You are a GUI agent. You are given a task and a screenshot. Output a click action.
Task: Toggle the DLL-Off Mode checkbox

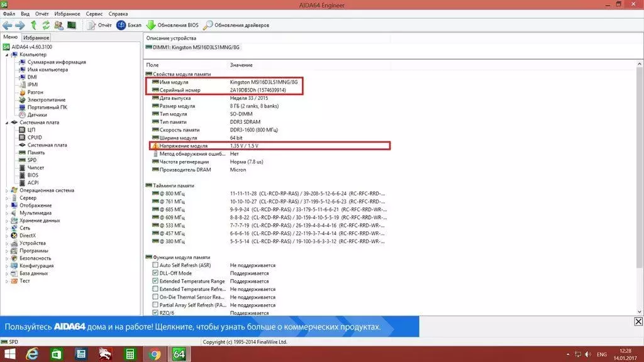point(155,273)
